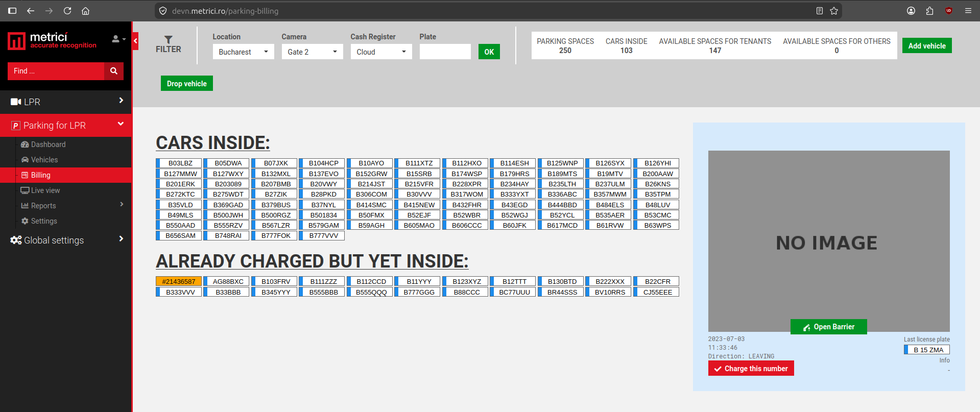Viewport: 980px width, 412px height.
Task: Select charged plate B123XYZ
Action: click(465, 281)
